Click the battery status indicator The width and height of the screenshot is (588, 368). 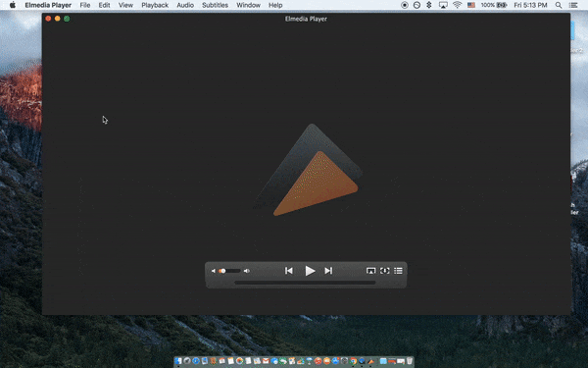(494, 5)
